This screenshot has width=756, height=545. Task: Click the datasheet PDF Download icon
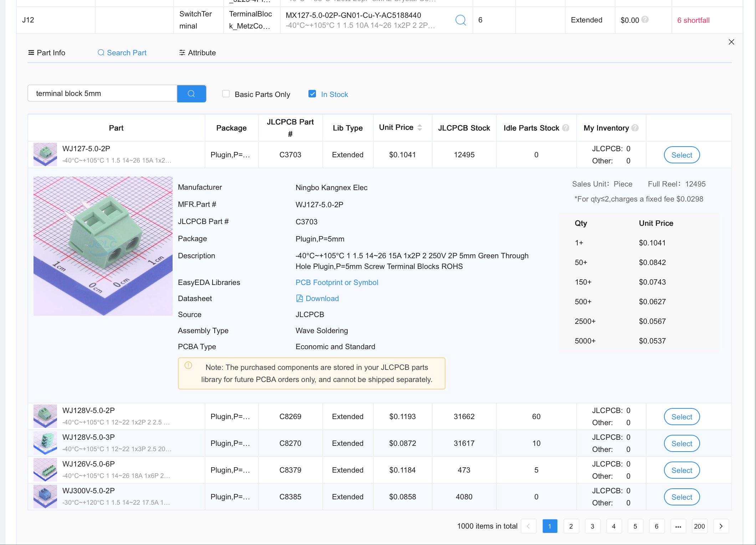click(300, 299)
